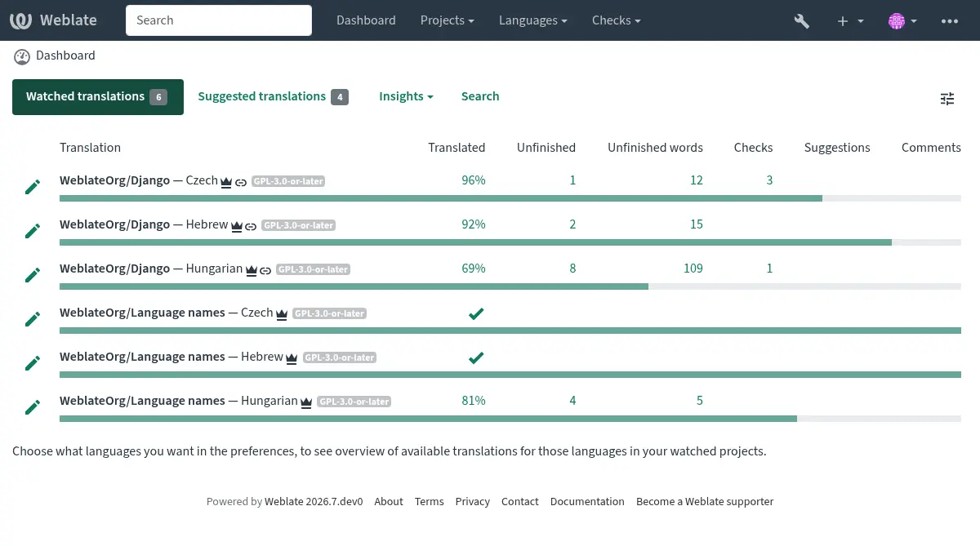
Task: Click crown icon on Language names Hebrew
Action: click(x=292, y=358)
